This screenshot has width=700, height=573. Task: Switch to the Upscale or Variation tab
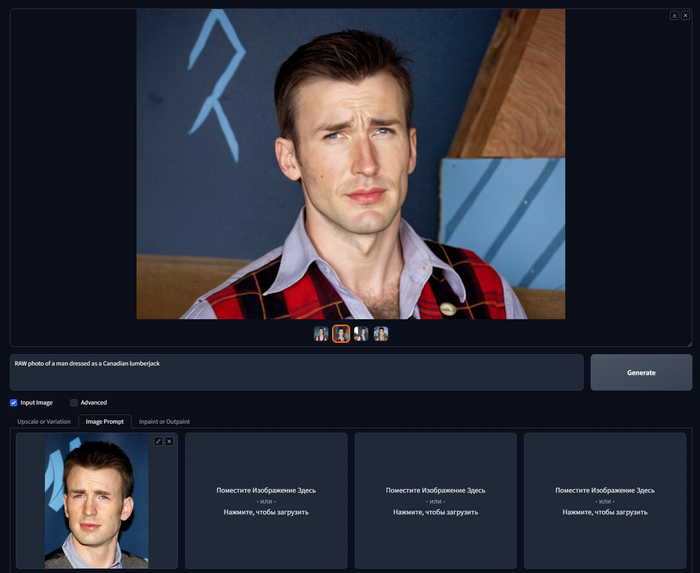[44, 421]
